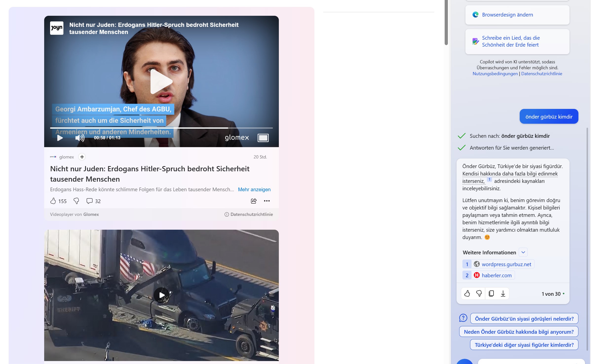The width and height of the screenshot is (591, 364).
Task: Like the Erdogan article with thumbs up
Action: click(53, 201)
